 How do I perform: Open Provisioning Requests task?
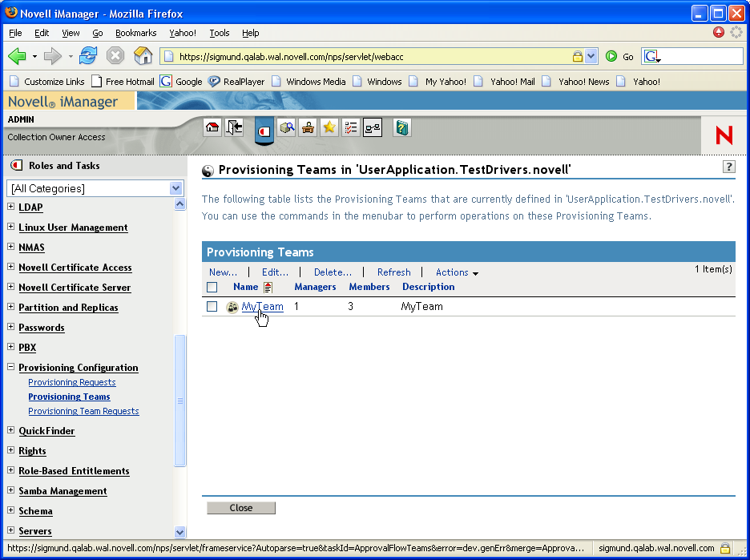pos(72,382)
